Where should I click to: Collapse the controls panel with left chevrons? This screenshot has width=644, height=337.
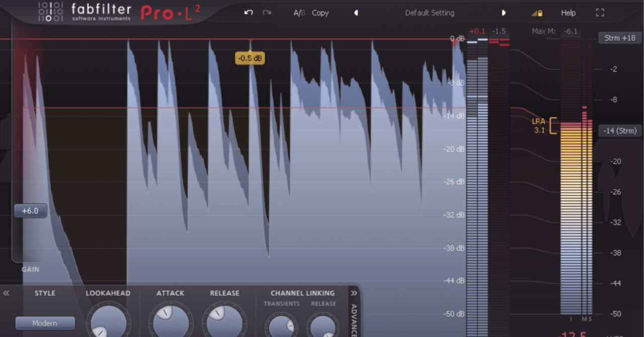coord(7,293)
